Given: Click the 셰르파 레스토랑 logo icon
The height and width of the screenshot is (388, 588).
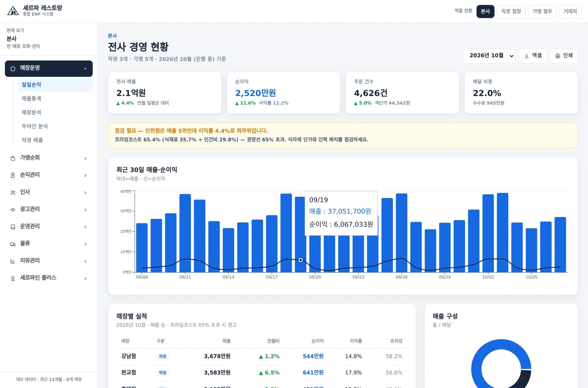Looking at the screenshot, I should coord(13,11).
